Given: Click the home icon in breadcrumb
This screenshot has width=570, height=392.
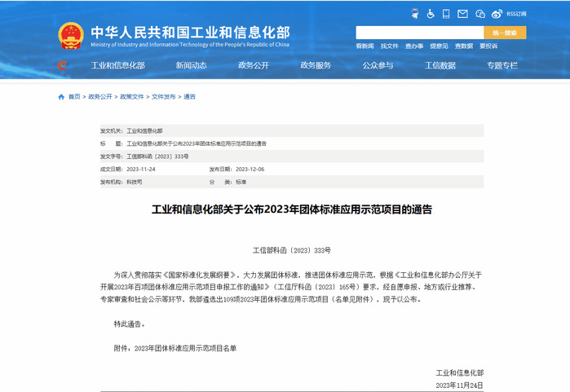Looking at the screenshot, I should coord(61,97).
